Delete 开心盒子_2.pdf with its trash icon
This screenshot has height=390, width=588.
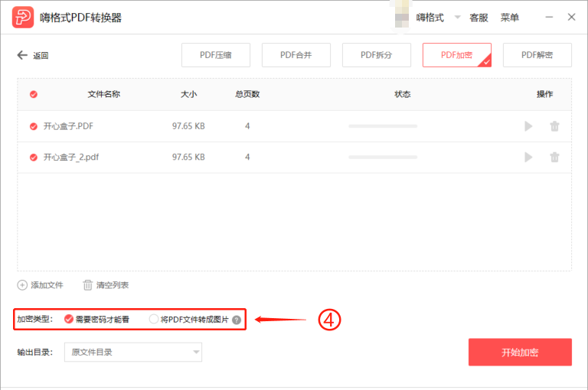554,157
